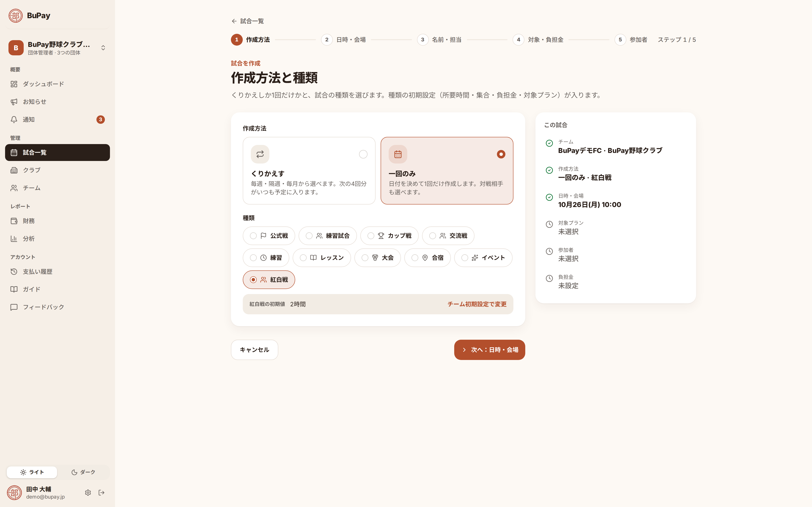Viewport: 812px width, 507px height.
Task: Click チーム初期設定で変更 link
Action: coord(477,304)
